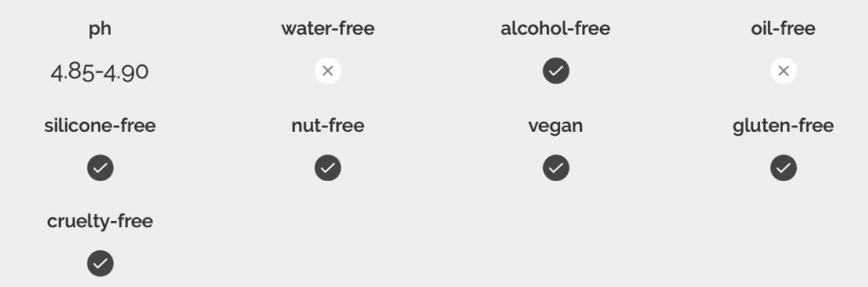Click the checkmark icon under silicone-free

tap(100, 168)
